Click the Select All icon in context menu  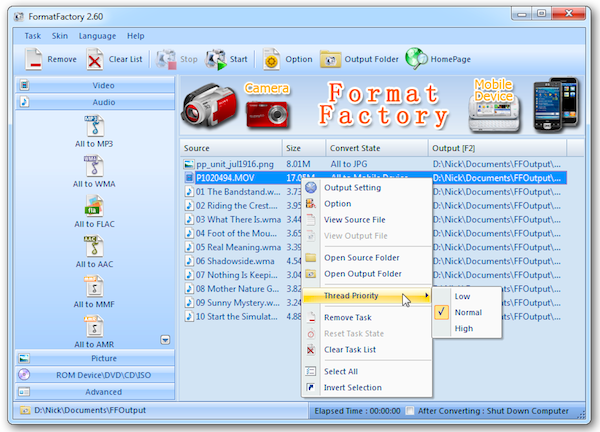[311, 371]
